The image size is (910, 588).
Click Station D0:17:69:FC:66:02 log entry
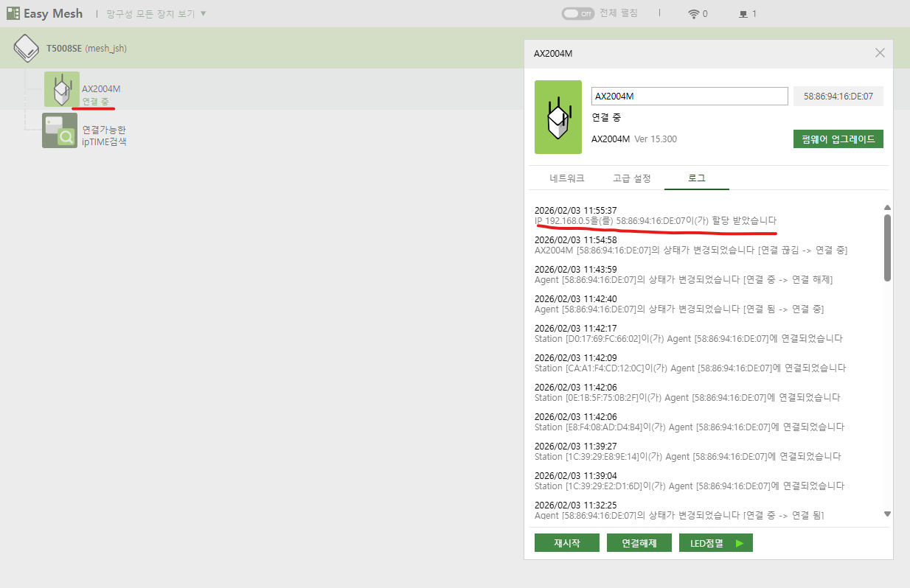coord(689,339)
